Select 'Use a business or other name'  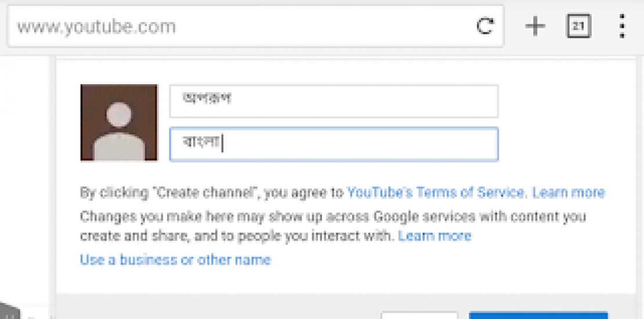pyautogui.click(x=175, y=259)
